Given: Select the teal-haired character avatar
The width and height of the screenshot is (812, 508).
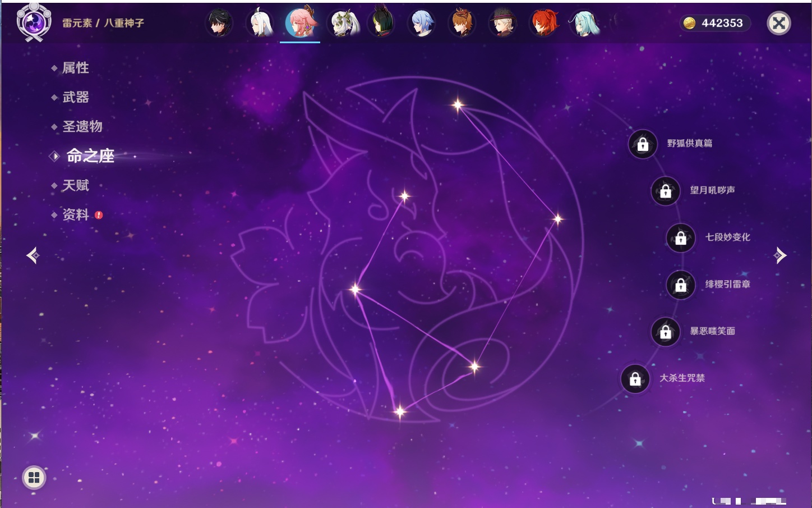Looking at the screenshot, I should coord(584,23).
